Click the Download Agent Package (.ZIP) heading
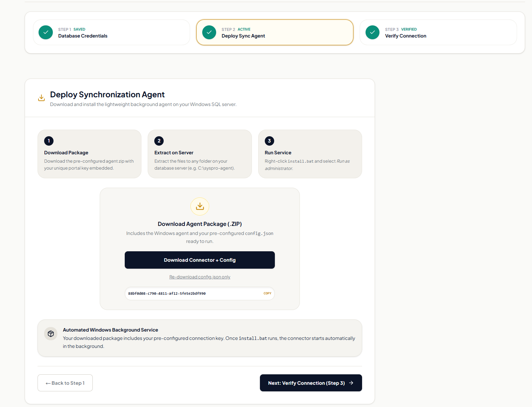532x407 pixels. pos(200,224)
